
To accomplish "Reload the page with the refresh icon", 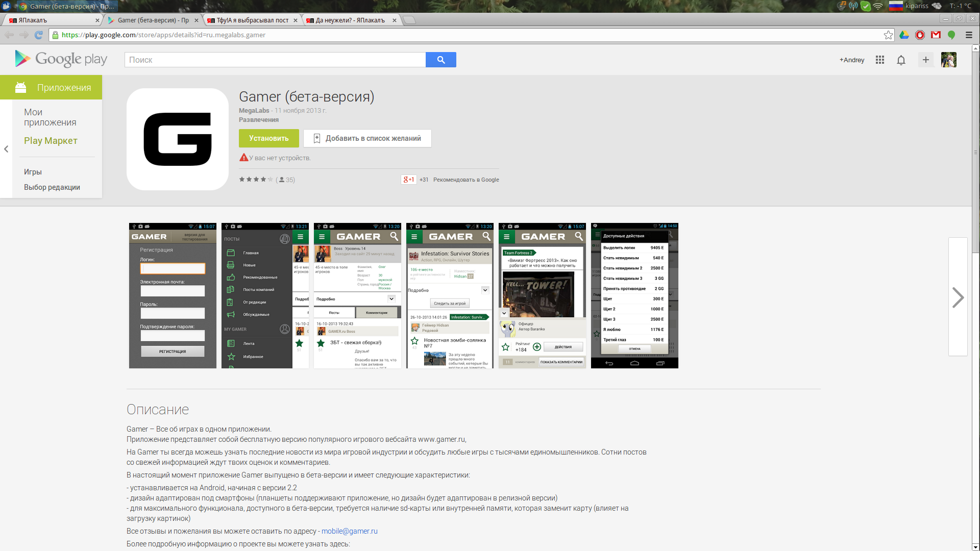I will click(x=39, y=35).
